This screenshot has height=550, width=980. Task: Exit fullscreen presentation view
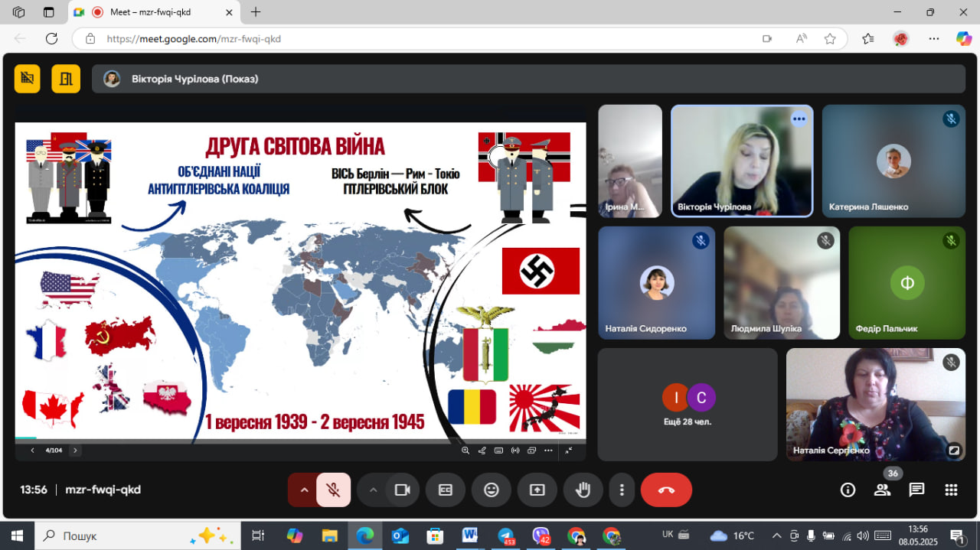569,451
